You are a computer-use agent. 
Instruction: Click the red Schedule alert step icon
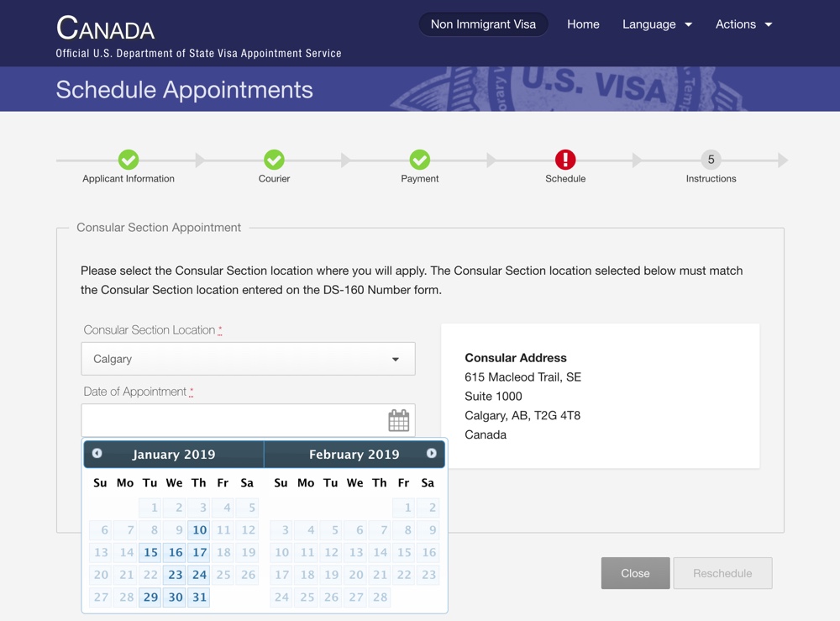[x=565, y=160]
